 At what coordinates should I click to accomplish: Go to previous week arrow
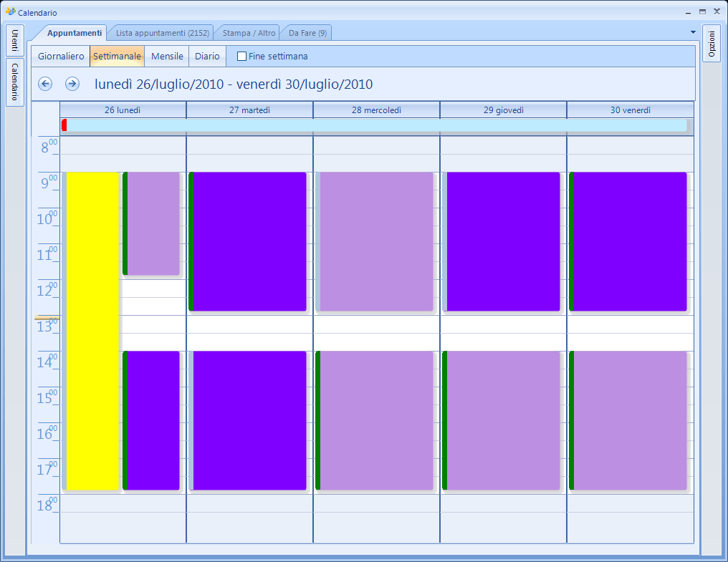pyautogui.click(x=45, y=84)
